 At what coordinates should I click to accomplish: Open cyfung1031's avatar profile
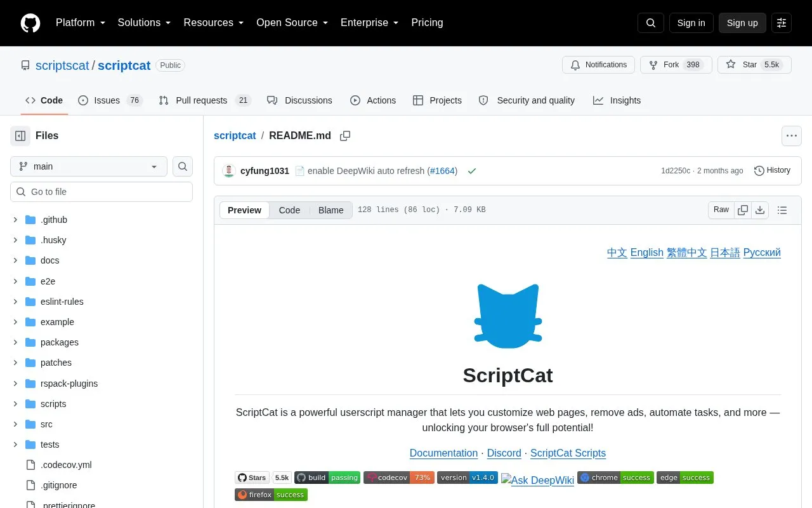(x=229, y=171)
